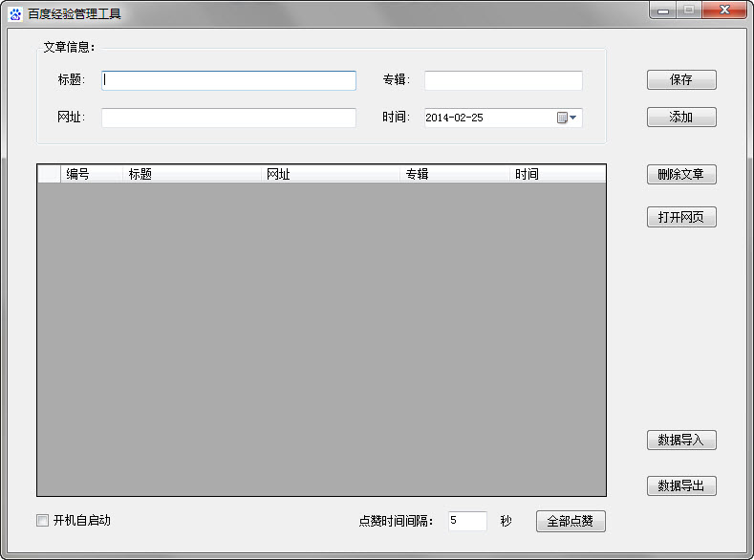
Task: Click the 数据导入 button
Action: click(681, 440)
